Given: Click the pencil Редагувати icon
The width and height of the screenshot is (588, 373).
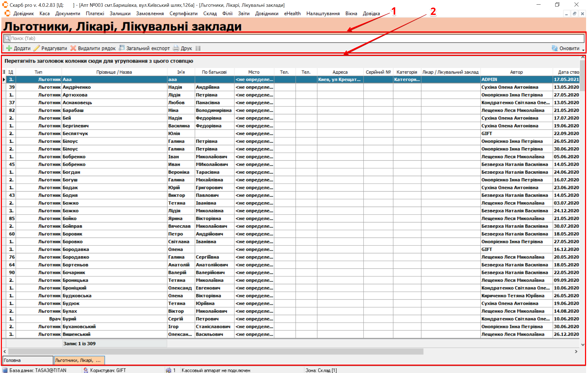Looking at the screenshot, I should coord(37,48).
